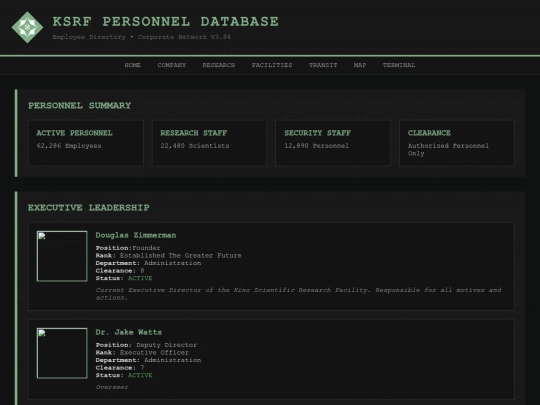This screenshot has width=540, height=405.
Task: Click the '22,480 Scientists' value
Action: click(x=195, y=146)
